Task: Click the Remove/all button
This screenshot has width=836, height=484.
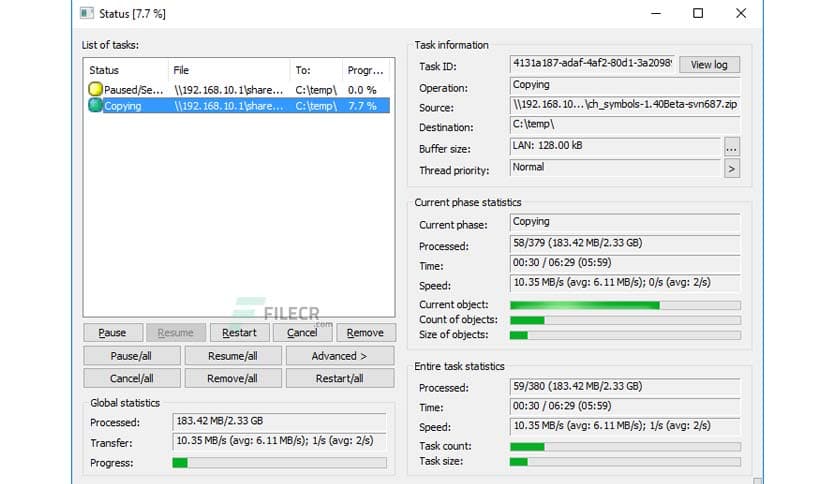Action: pyautogui.click(x=232, y=379)
